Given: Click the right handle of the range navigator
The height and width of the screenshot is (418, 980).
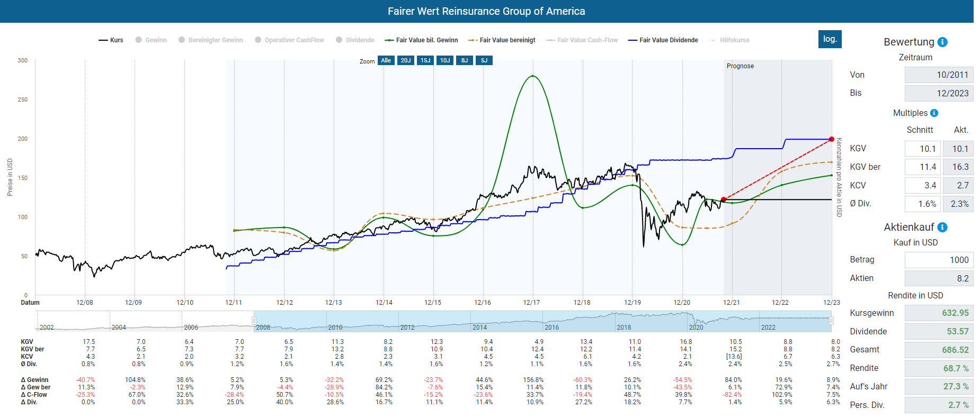Looking at the screenshot, I should [x=831, y=321].
